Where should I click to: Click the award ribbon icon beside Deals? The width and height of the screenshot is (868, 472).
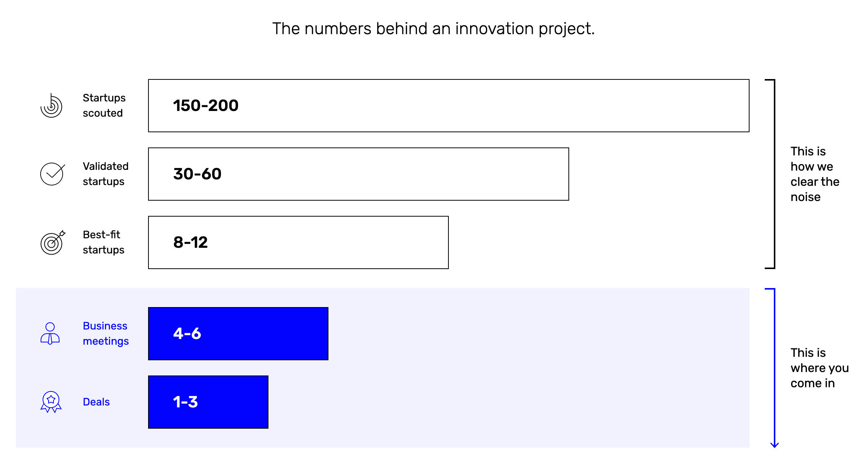tap(51, 402)
